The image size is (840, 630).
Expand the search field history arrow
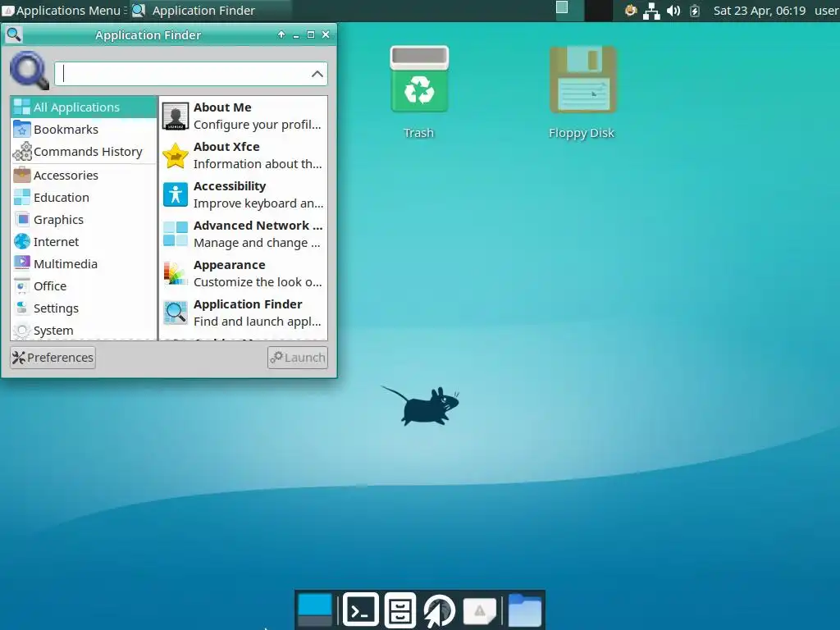(317, 74)
